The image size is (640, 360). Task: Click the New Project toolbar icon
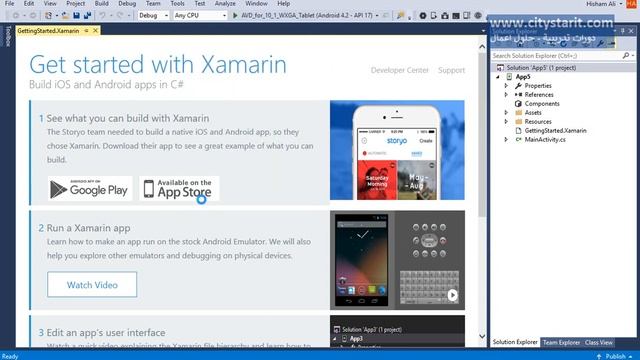pyautogui.click(x=49, y=16)
